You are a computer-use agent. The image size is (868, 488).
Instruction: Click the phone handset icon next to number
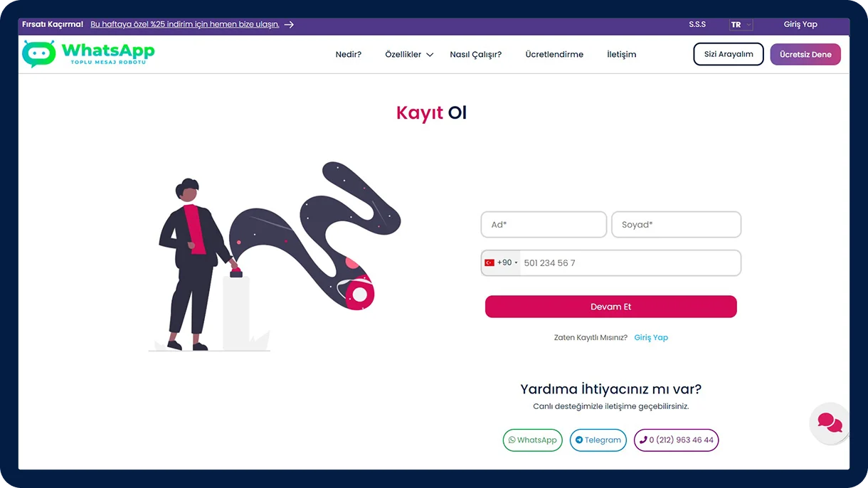(642, 440)
